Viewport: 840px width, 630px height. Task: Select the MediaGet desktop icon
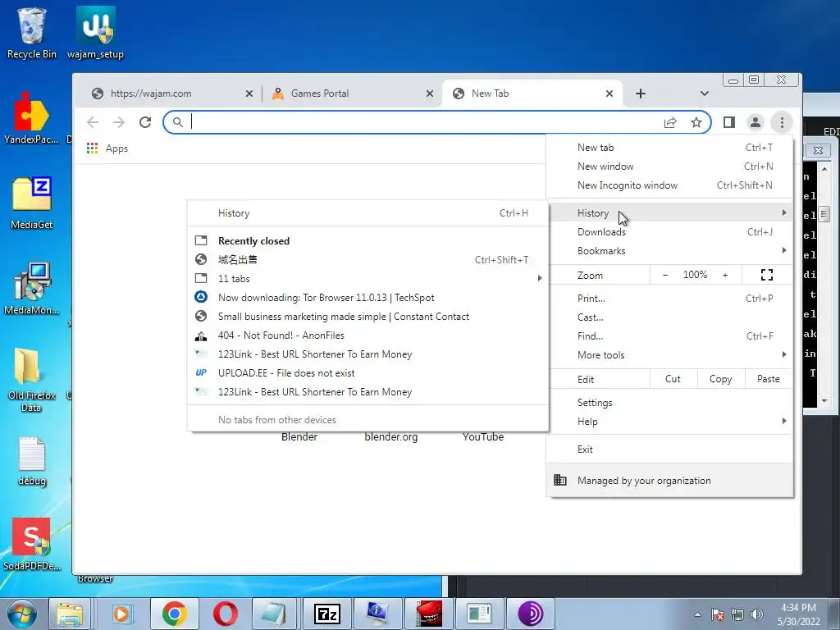click(x=32, y=203)
